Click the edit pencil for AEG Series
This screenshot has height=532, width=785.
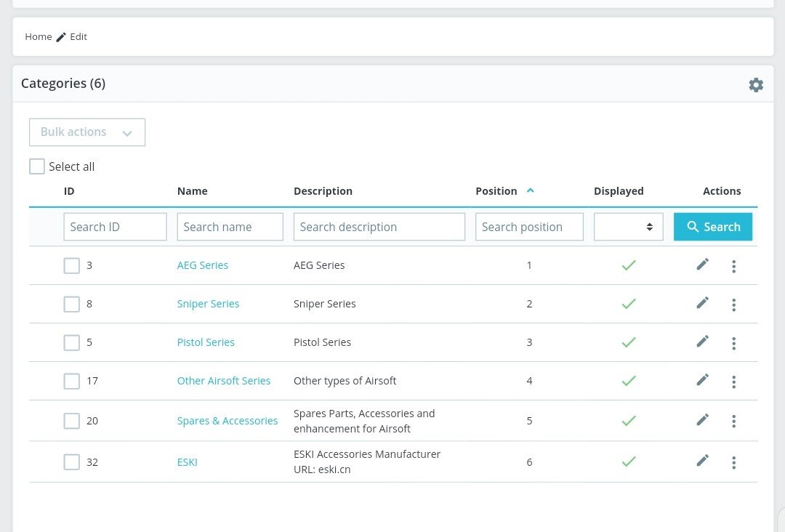[702, 265]
